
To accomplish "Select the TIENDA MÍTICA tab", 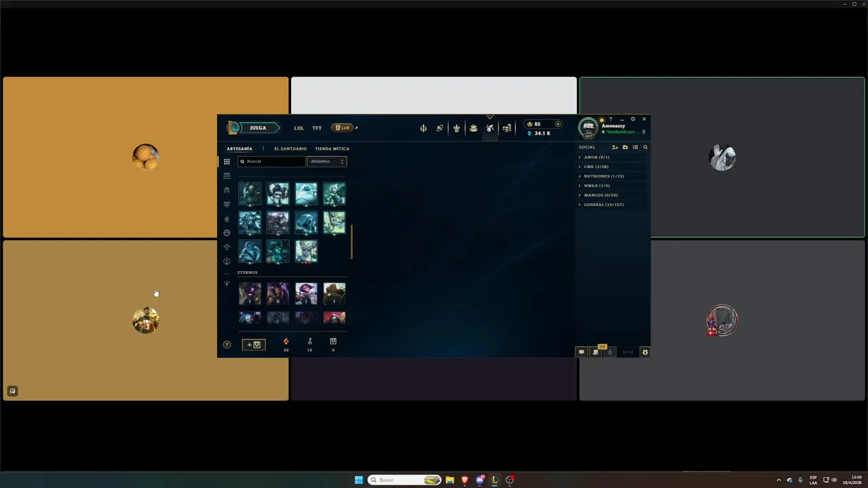I will coord(332,148).
